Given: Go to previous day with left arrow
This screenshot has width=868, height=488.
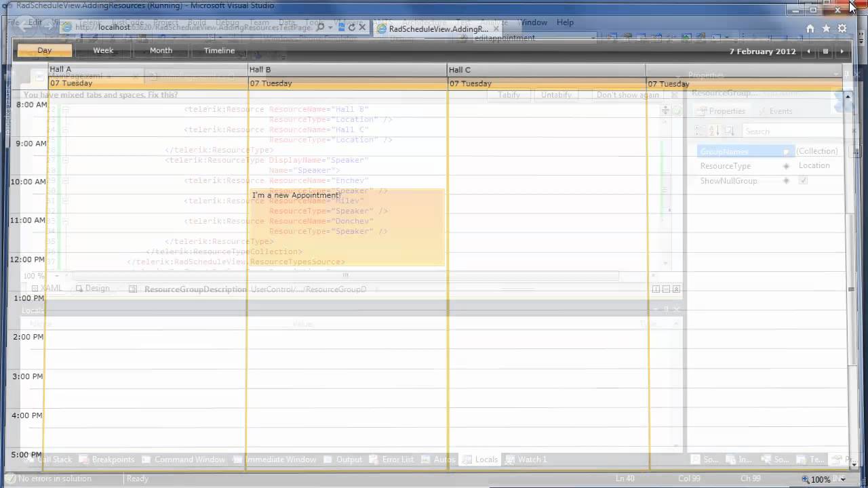Looking at the screenshot, I should tap(808, 52).
